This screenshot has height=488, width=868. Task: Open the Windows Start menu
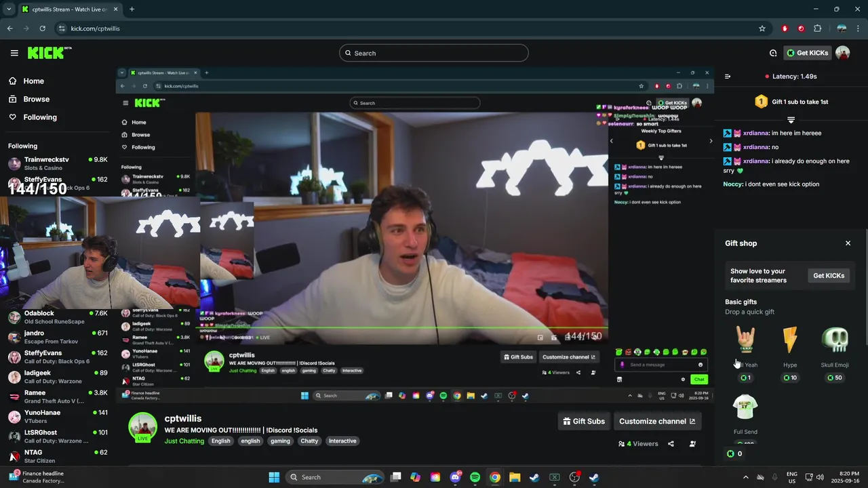tap(274, 477)
